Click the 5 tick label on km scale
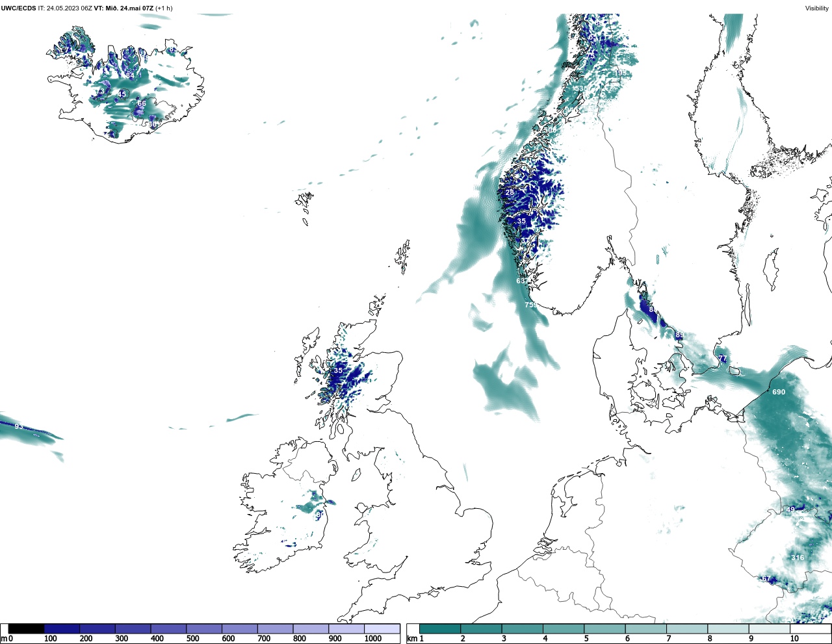 [586, 639]
